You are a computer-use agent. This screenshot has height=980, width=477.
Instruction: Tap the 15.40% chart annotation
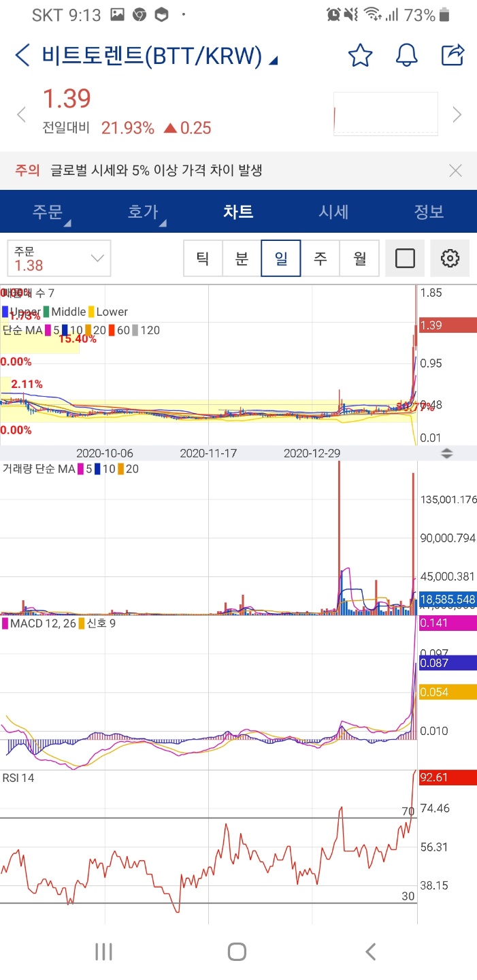pyautogui.click(x=78, y=338)
